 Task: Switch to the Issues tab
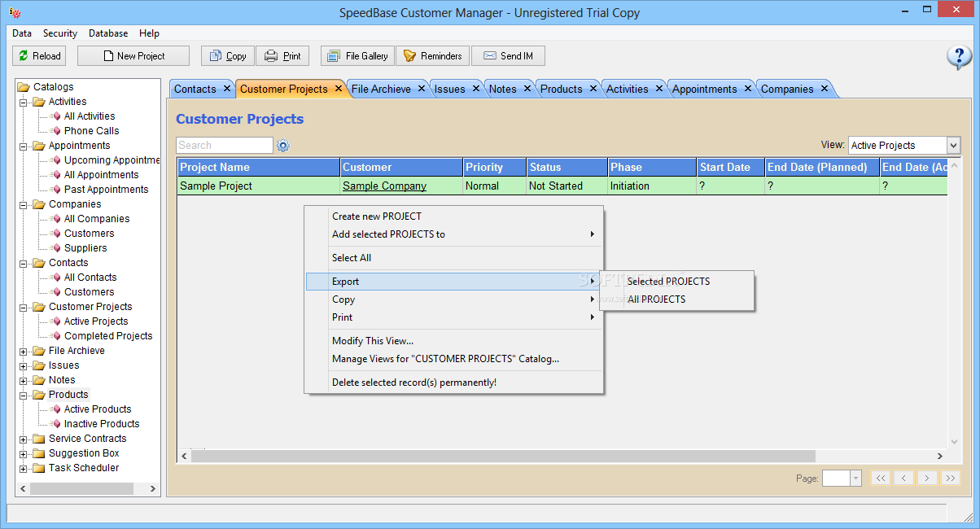point(449,90)
